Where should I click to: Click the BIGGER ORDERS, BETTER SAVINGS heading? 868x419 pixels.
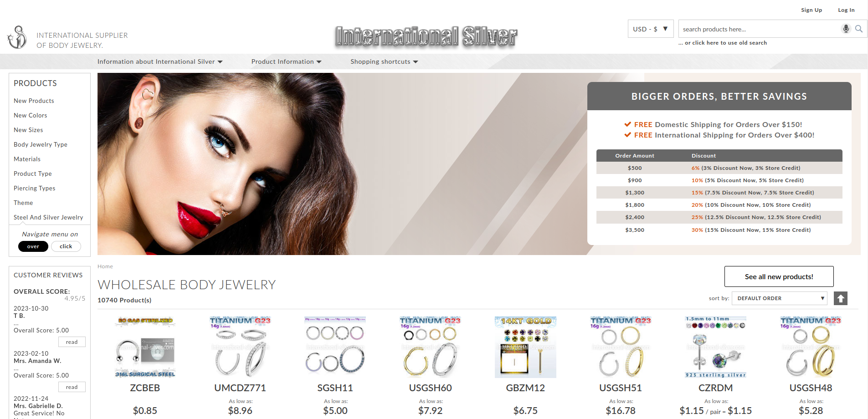pyautogui.click(x=719, y=97)
